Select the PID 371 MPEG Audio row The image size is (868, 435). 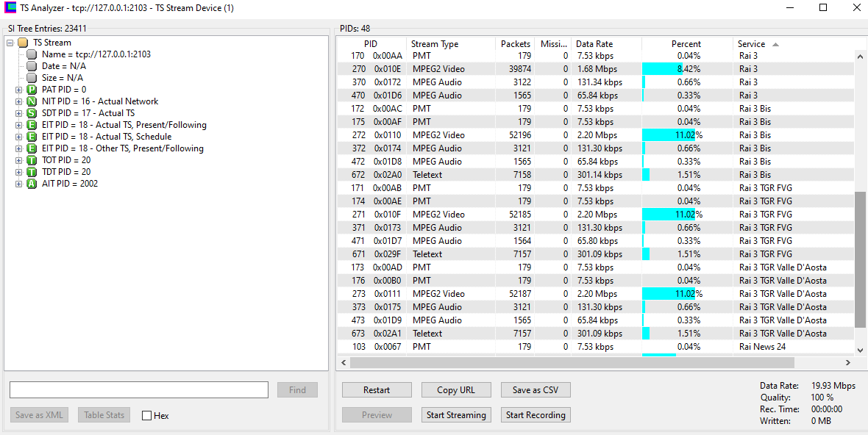point(595,228)
